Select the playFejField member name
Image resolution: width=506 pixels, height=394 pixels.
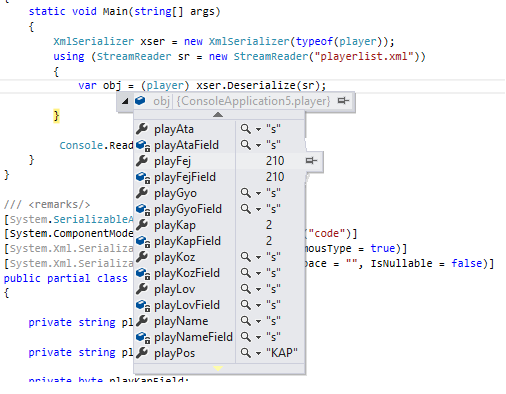(185, 177)
